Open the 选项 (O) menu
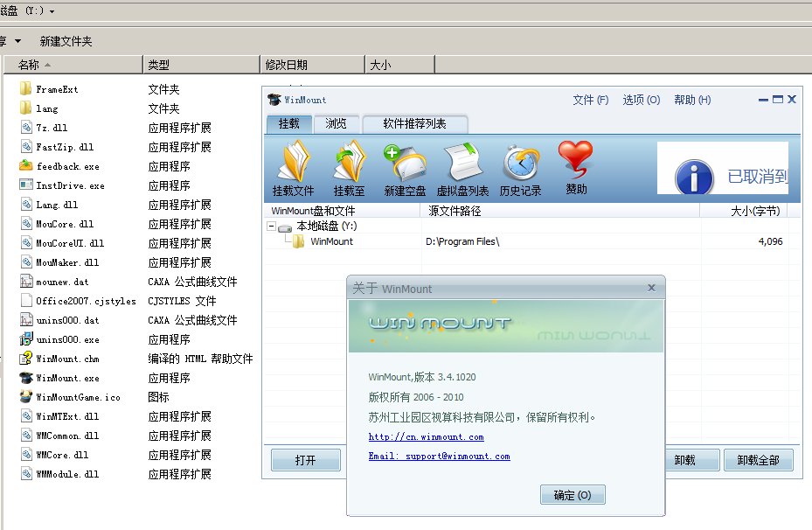This screenshot has width=812, height=530. pyautogui.click(x=641, y=100)
